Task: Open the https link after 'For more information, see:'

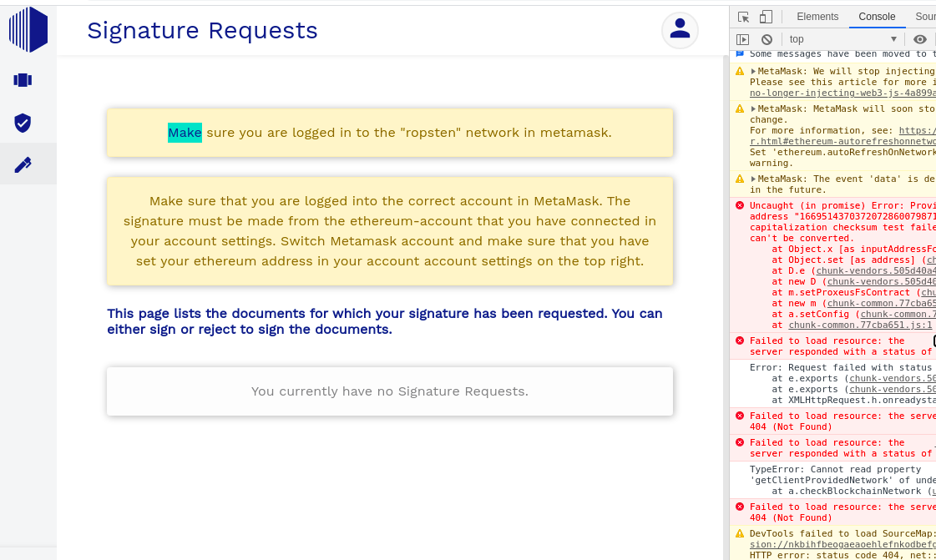Action: (917, 130)
